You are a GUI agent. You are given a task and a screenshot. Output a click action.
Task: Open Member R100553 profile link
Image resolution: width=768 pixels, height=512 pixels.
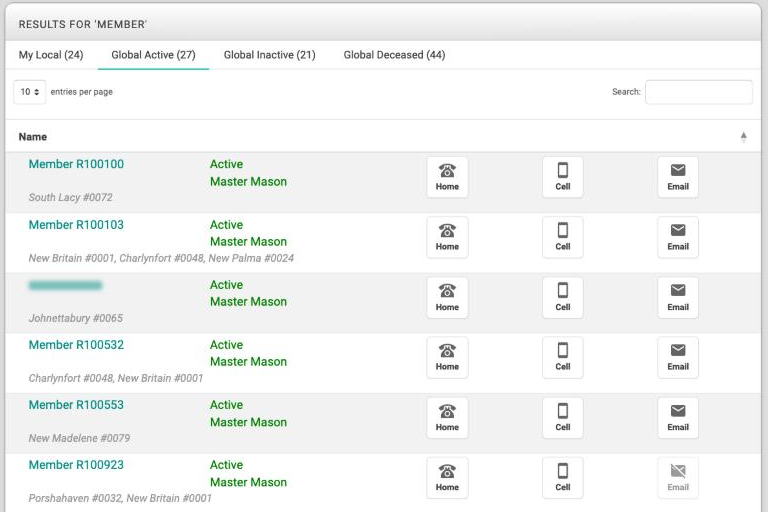(76, 405)
